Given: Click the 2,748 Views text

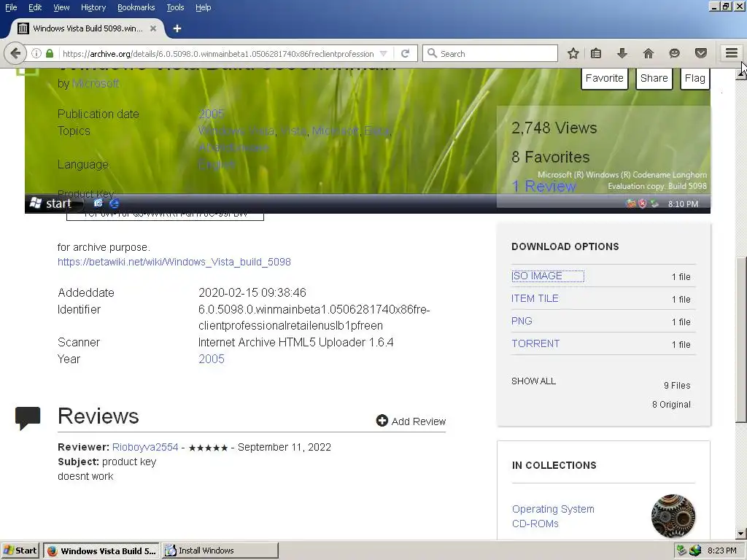Looking at the screenshot, I should [554, 128].
